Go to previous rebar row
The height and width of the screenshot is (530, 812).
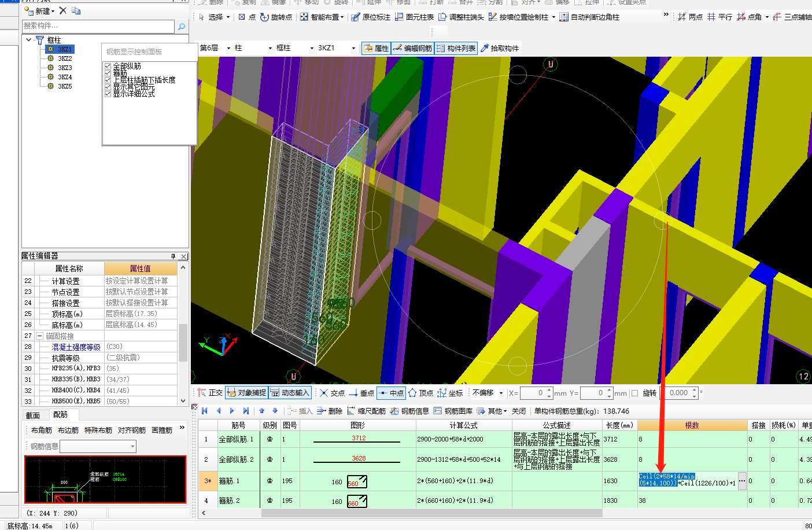pyautogui.click(x=219, y=411)
